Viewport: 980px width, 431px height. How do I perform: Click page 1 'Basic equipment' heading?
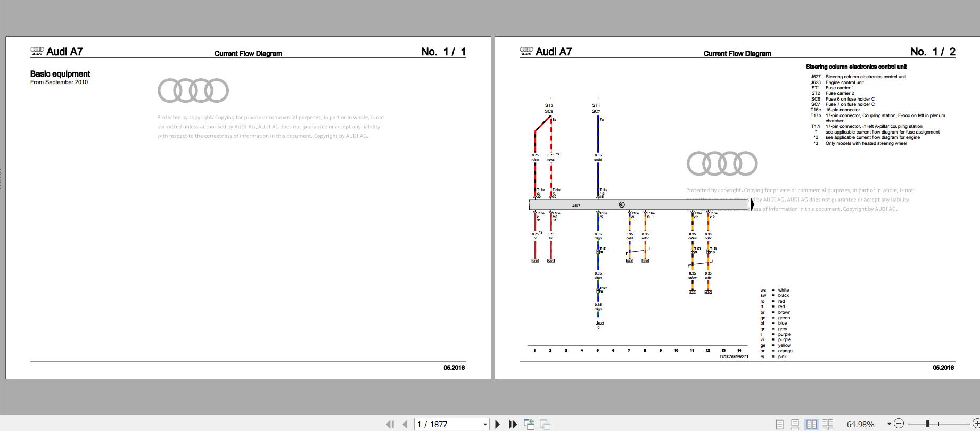(x=60, y=74)
